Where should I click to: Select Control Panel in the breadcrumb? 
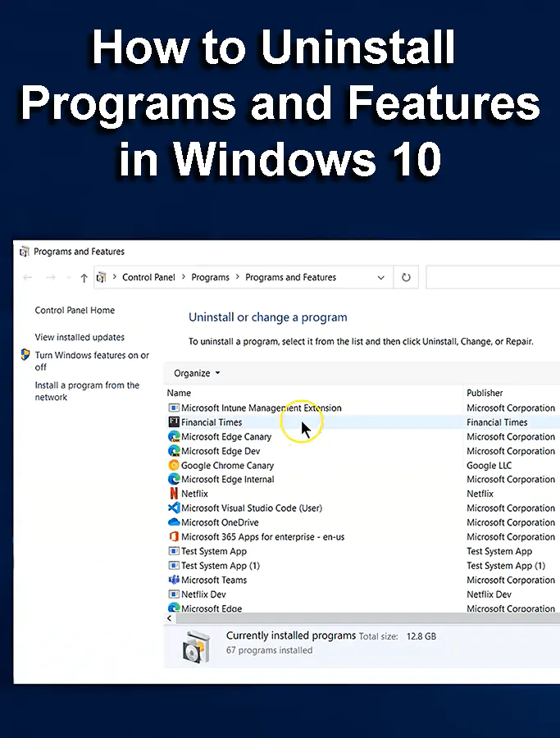coord(148,277)
